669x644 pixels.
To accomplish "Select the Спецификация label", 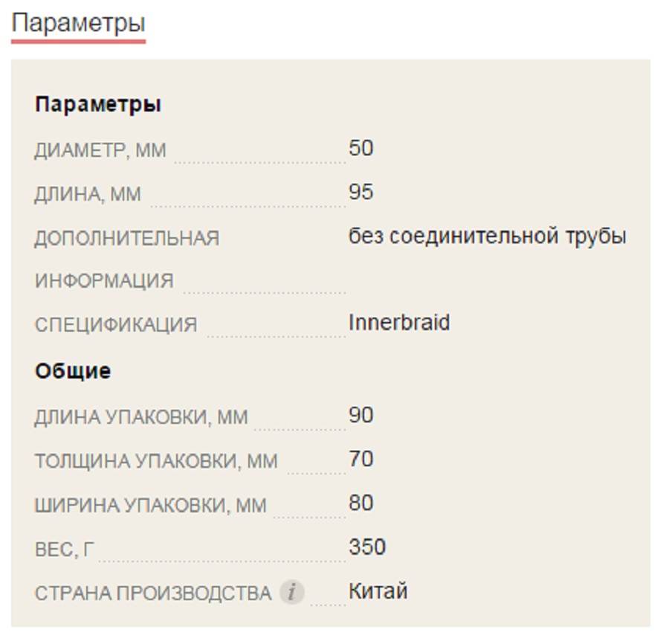I will [116, 326].
